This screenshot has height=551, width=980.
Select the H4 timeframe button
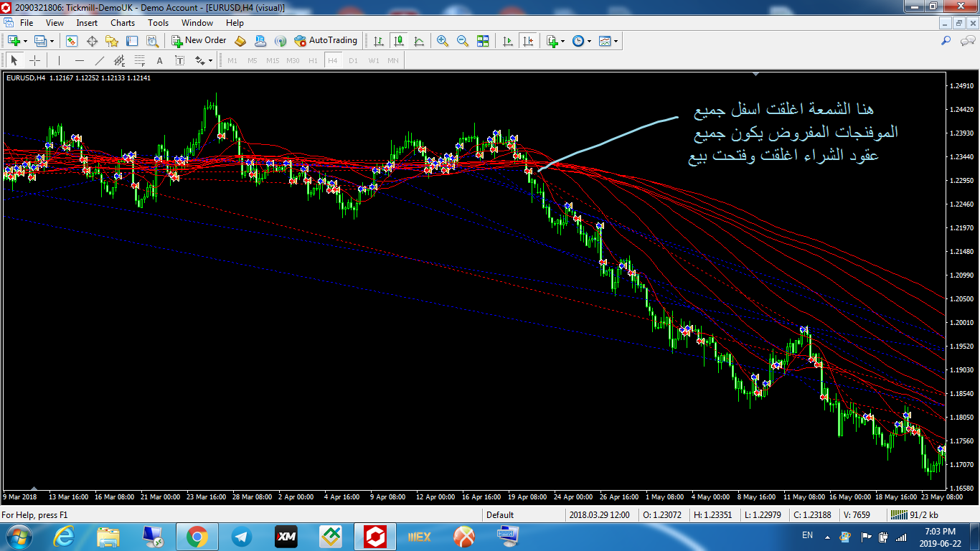pyautogui.click(x=333, y=60)
